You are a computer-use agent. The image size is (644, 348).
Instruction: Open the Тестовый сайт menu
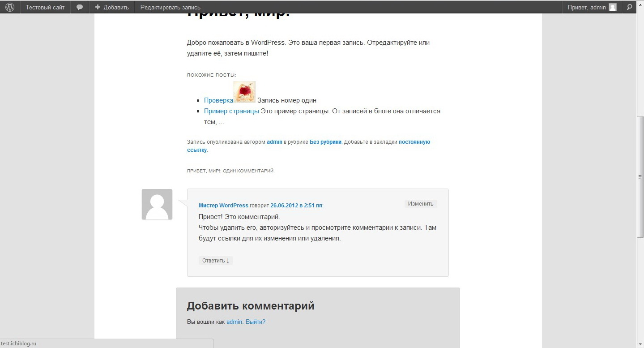[45, 7]
